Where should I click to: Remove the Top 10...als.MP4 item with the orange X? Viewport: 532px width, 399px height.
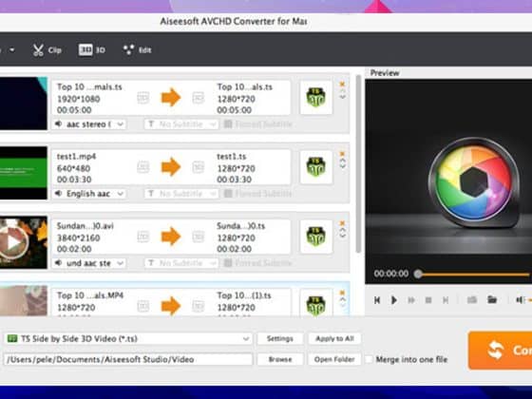click(x=342, y=293)
